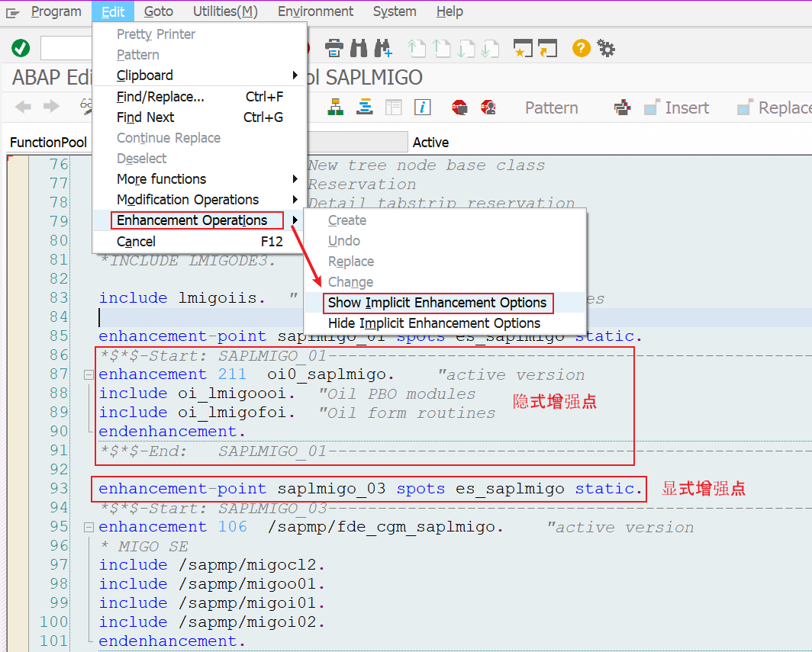Select Show Implicit Enhancement Options
812x652 pixels.
click(x=445, y=303)
